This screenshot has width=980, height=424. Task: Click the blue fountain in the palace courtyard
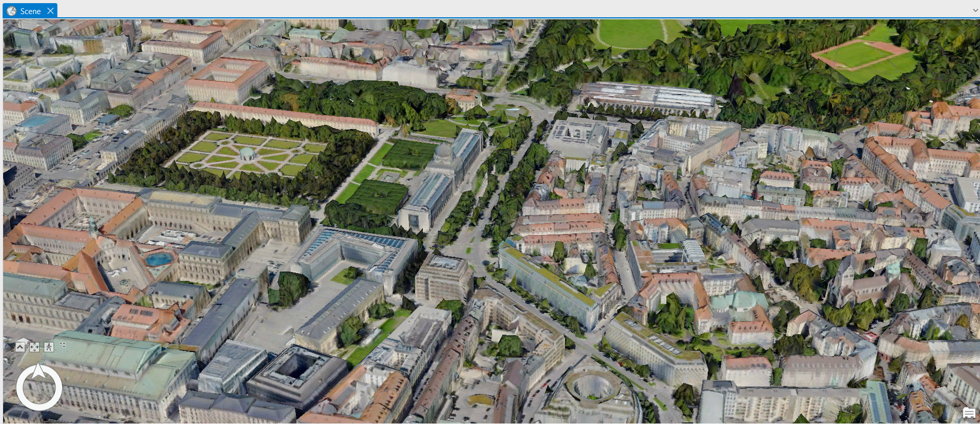(159, 259)
